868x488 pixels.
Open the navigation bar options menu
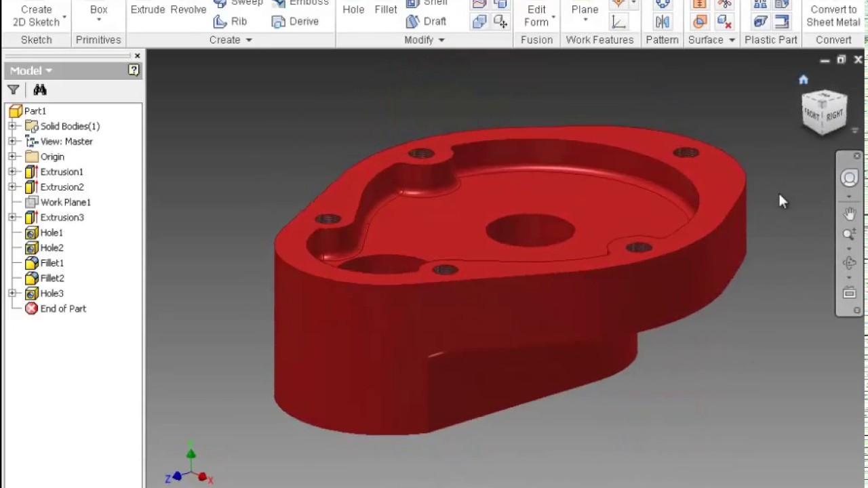[856, 310]
